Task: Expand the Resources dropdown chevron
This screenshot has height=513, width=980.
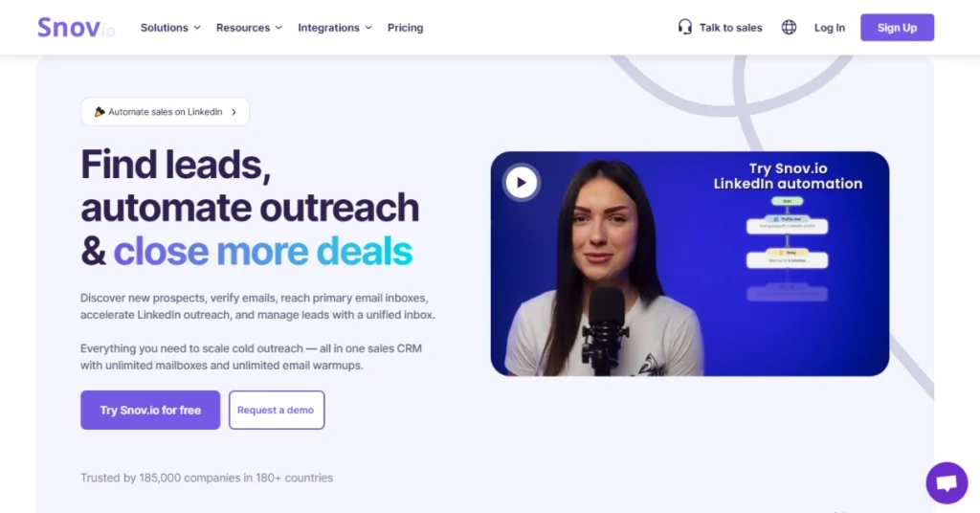Action: [278, 28]
